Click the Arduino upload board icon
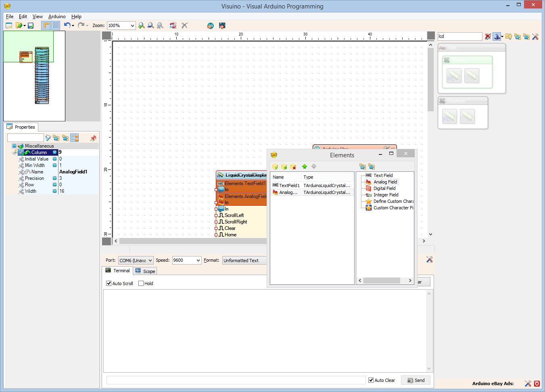 coord(222,25)
